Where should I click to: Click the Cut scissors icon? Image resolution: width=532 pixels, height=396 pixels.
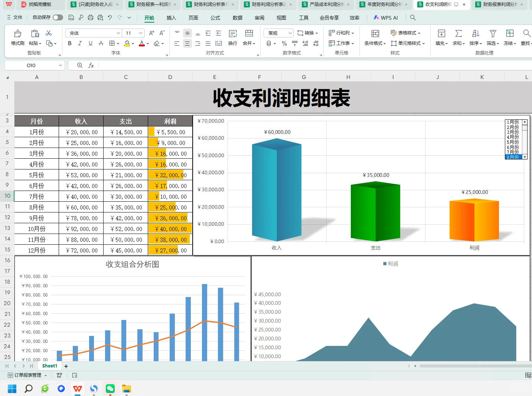tap(49, 33)
